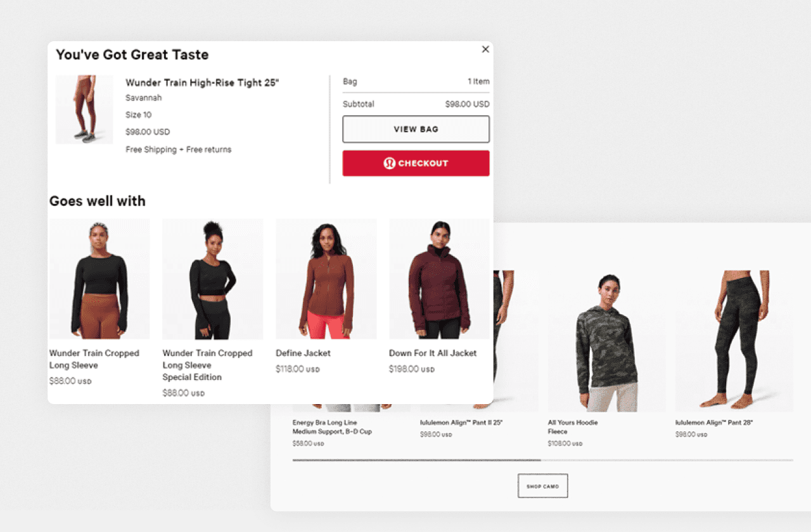Click the product carousel scrollbar track

click(x=542, y=460)
